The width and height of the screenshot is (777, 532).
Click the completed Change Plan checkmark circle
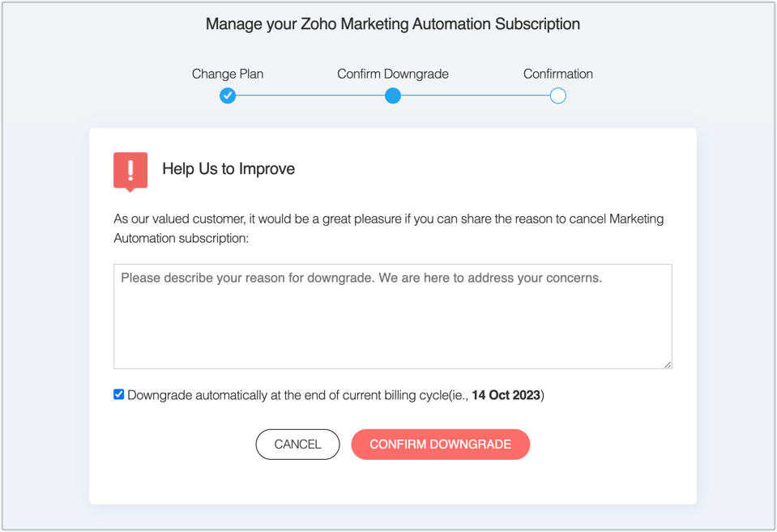coord(228,96)
